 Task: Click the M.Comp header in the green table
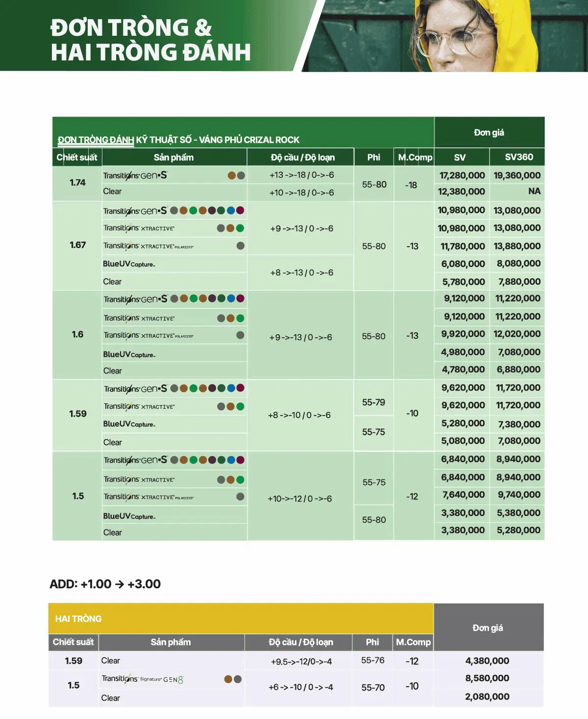click(x=415, y=157)
